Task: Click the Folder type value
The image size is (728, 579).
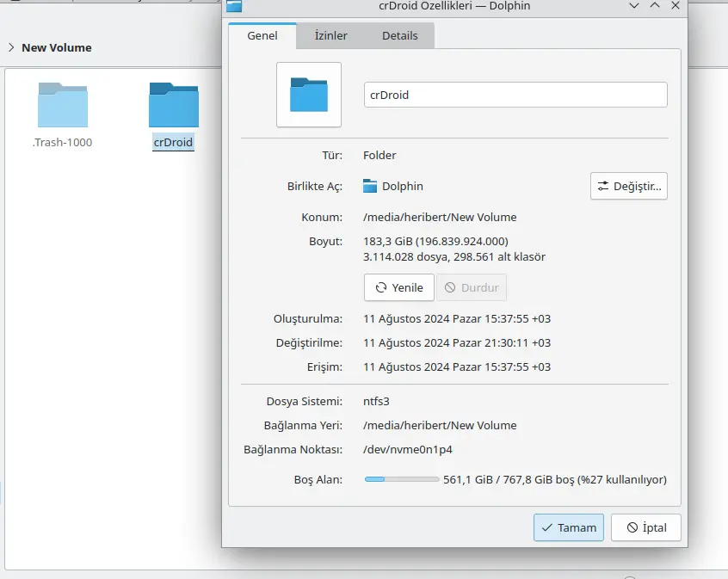Action: pyautogui.click(x=379, y=155)
